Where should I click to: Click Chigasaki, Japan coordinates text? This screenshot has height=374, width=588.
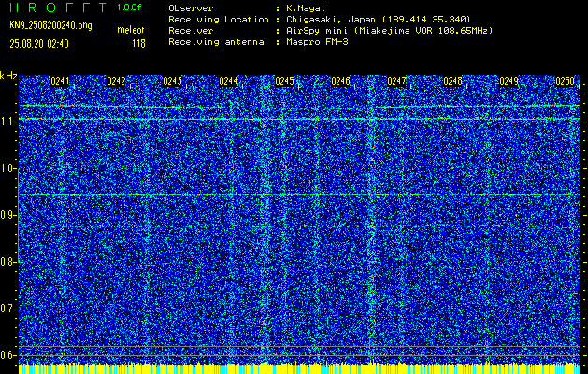point(379,19)
